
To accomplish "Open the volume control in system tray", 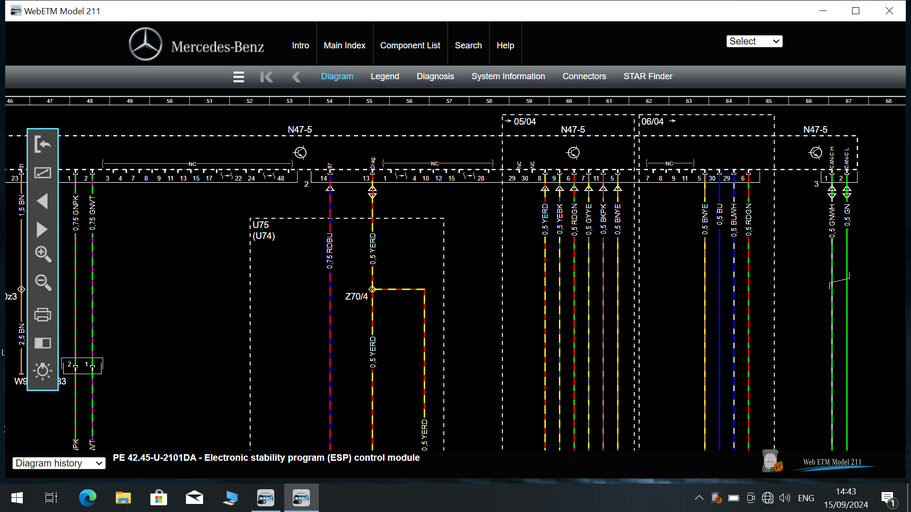I will tap(784, 498).
